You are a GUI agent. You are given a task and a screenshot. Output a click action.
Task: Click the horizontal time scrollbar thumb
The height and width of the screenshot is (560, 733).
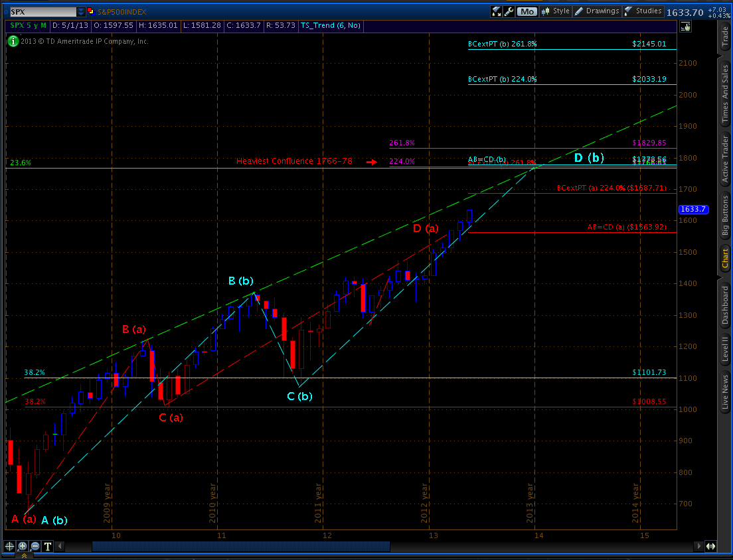point(241,546)
